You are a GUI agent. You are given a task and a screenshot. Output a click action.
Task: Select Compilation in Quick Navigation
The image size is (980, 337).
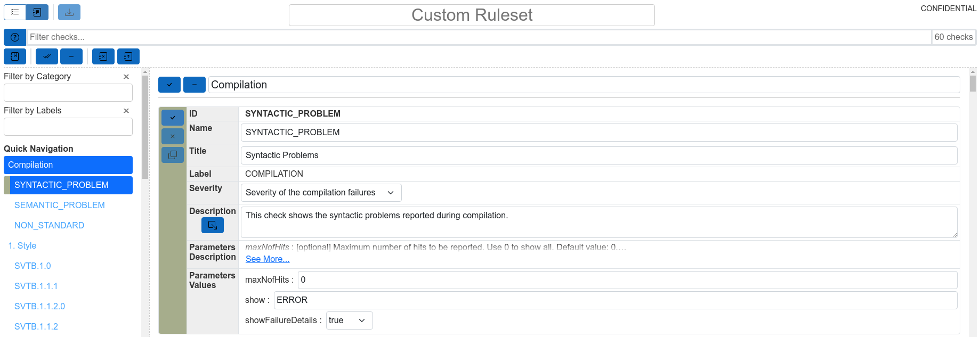68,165
